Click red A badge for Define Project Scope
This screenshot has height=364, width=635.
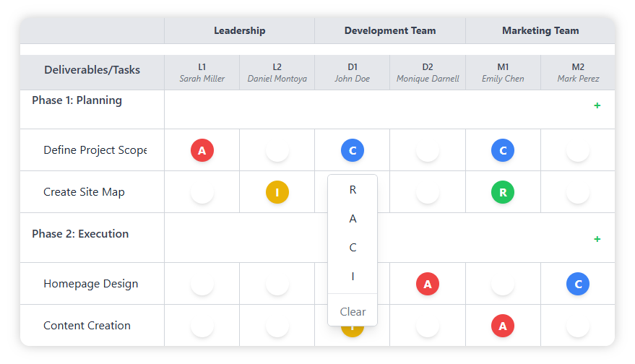point(202,151)
